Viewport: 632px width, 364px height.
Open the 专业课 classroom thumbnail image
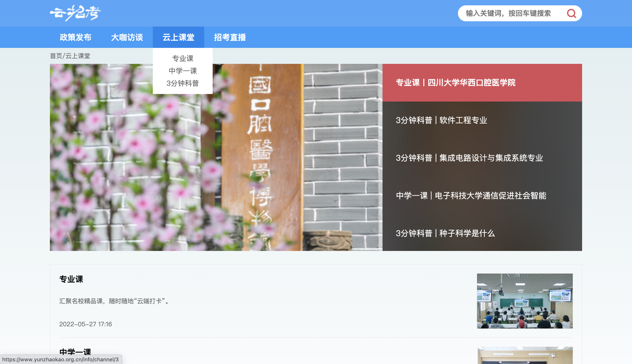(x=525, y=301)
